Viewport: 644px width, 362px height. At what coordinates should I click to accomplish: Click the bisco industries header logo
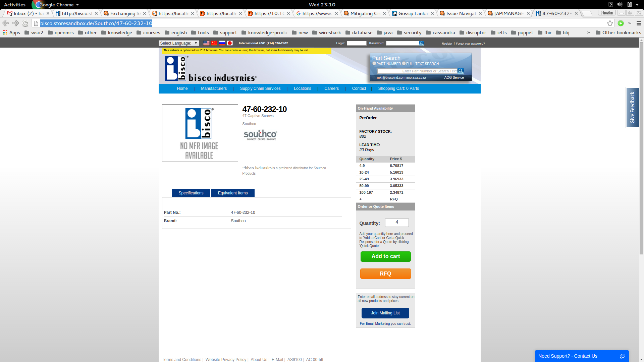pos(210,68)
